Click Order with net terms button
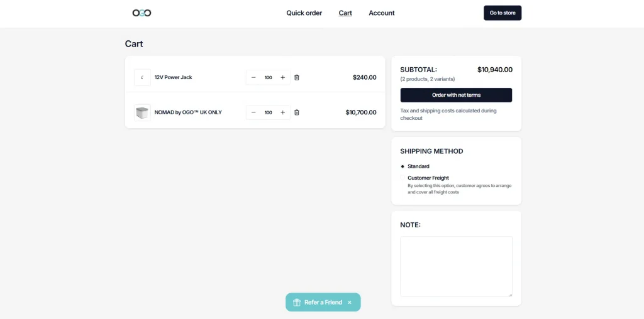644x319 pixels. pyautogui.click(x=456, y=95)
